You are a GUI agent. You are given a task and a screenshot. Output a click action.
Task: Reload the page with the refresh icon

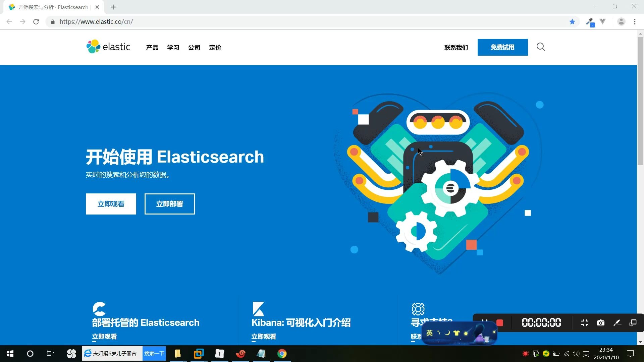coord(36,22)
